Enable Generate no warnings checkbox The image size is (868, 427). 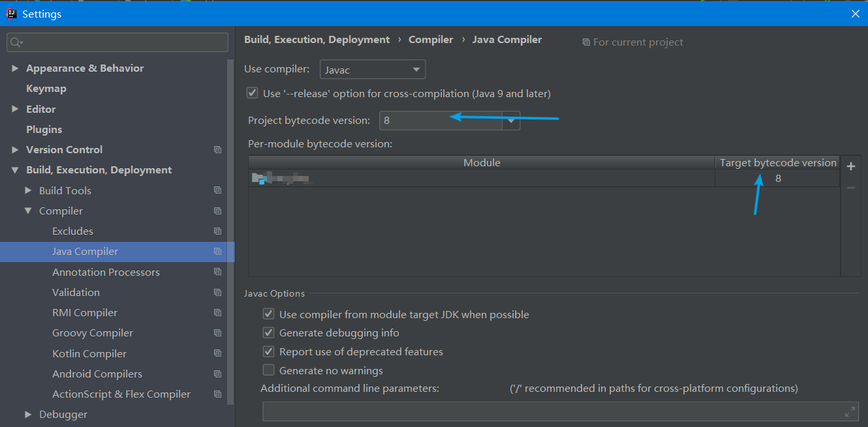pos(268,370)
